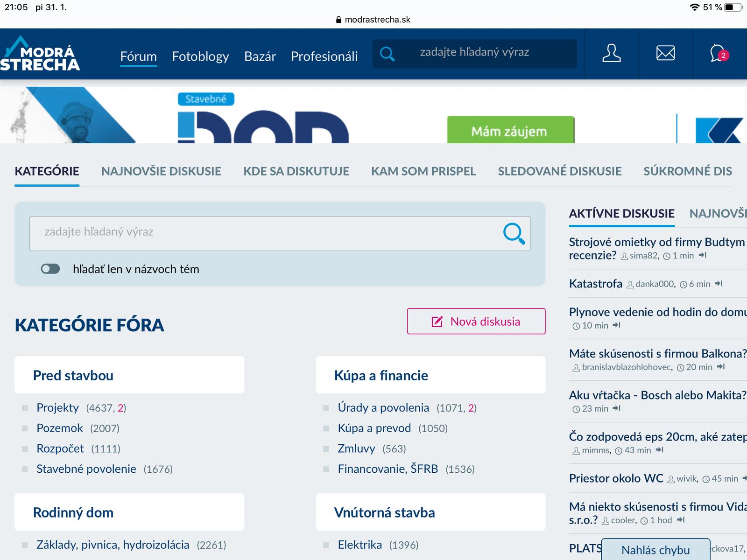Click the Modrá Strecha logo
Image resolution: width=747 pixels, height=560 pixels.
(40, 54)
